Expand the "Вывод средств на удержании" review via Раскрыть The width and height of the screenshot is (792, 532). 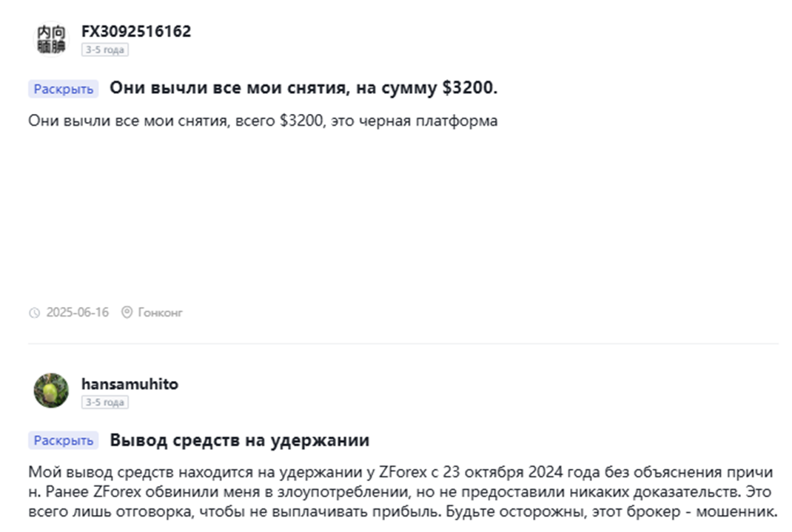(64, 441)
